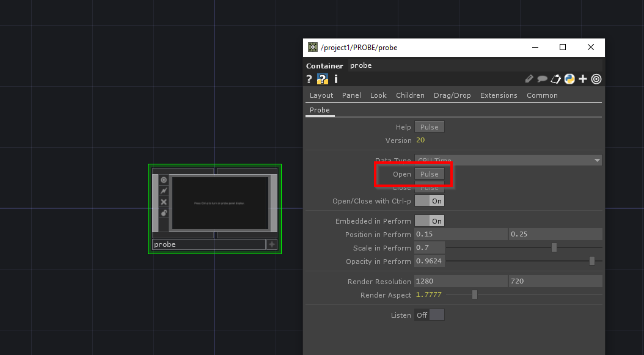Click the Render Resolution parameter label
This screenshot has width=644, height=355.
coord(379,282)
